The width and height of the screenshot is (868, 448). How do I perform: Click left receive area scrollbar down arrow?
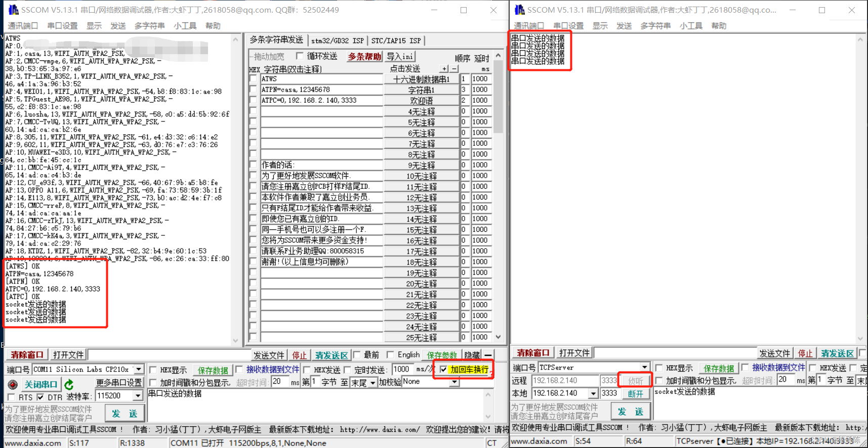coord(235,341)
